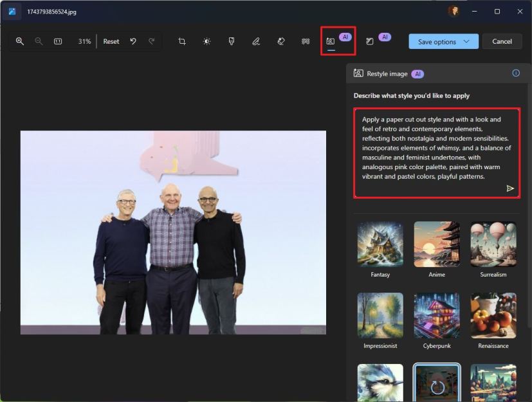Select the Crop tool

tap(181, 41)
